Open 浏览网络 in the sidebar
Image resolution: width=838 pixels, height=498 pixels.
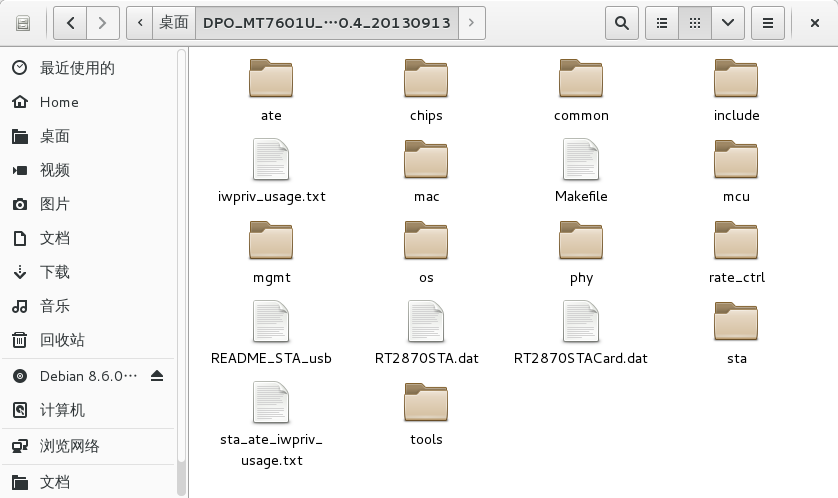pos(88,446)
